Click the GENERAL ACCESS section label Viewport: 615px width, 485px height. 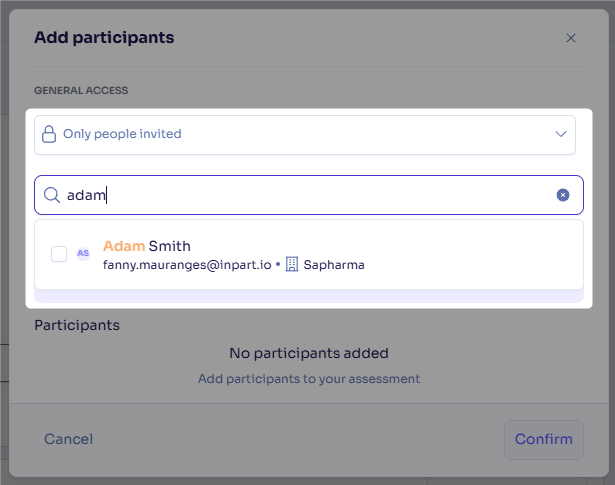tap(81, 91)
